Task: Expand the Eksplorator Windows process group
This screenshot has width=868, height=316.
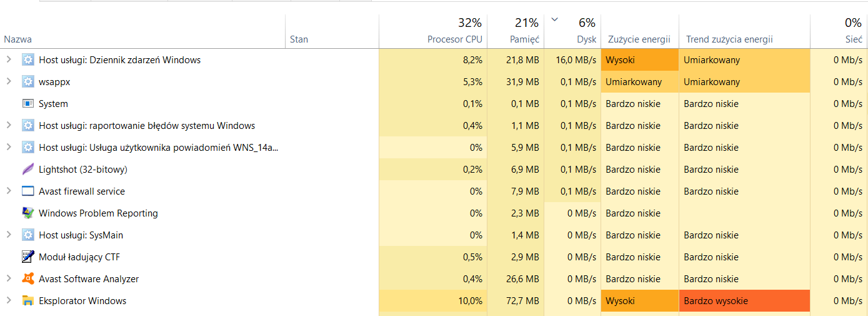Action: click(9, 301)
